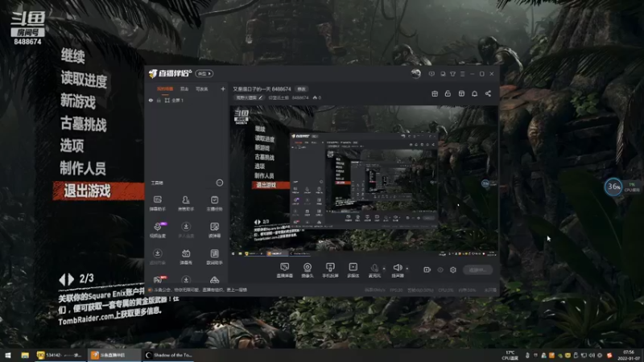Open the skin shirt icon in title bar
Image resolution: width=644 pixels, height=362 pixels.
(x=452, y=74)
